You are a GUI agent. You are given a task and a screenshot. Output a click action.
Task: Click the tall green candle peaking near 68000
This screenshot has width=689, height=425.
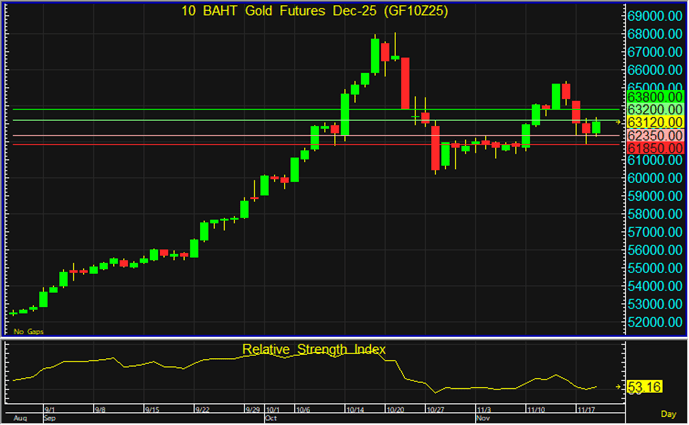[375, 56]
